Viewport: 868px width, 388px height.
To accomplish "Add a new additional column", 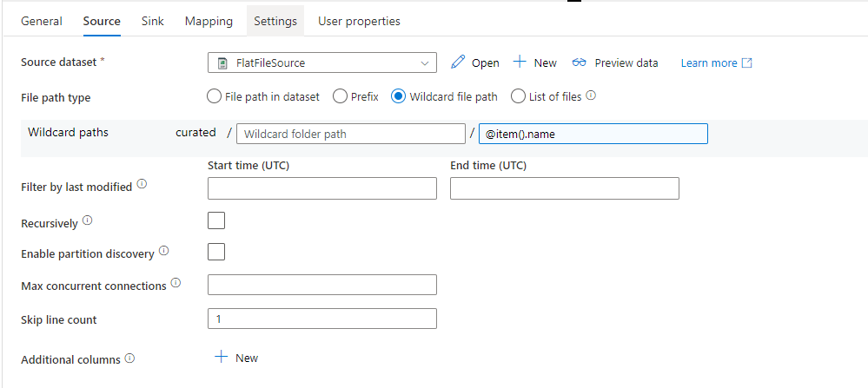I will 236,358.
